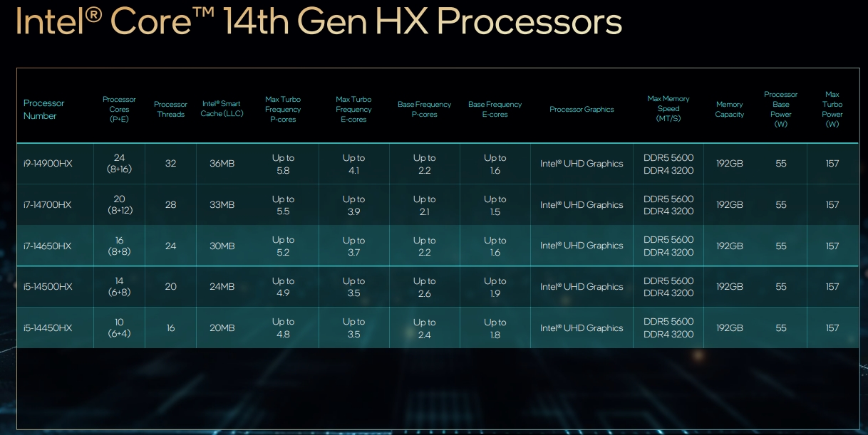Screen dimensions: 868x435
Task: Select the i5-14450HX processor name
Action: tap(47, 328)
